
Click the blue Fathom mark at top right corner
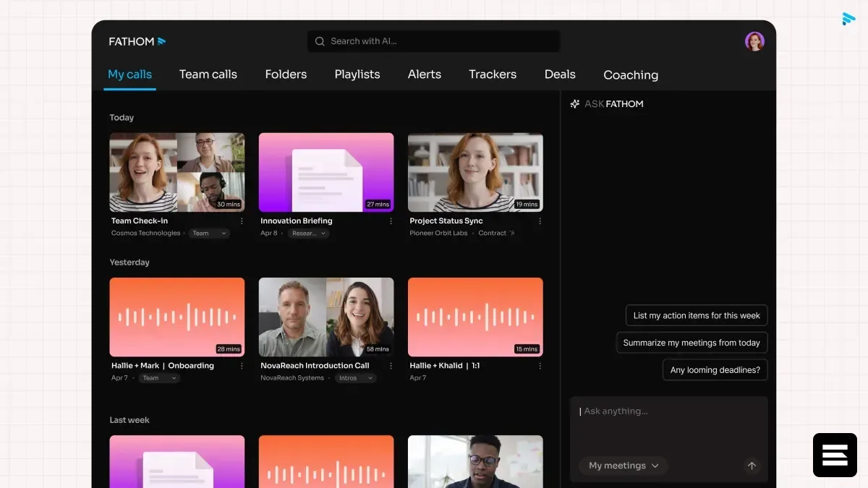(x=848, y=19)
